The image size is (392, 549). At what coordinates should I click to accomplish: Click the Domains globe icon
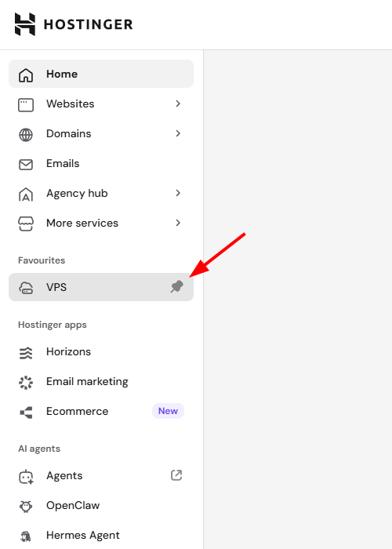pos(26,135)
